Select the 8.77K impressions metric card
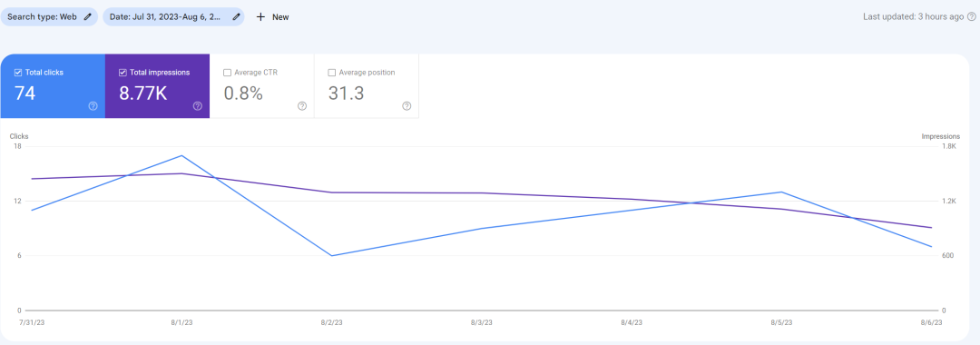 click(158, 85)
